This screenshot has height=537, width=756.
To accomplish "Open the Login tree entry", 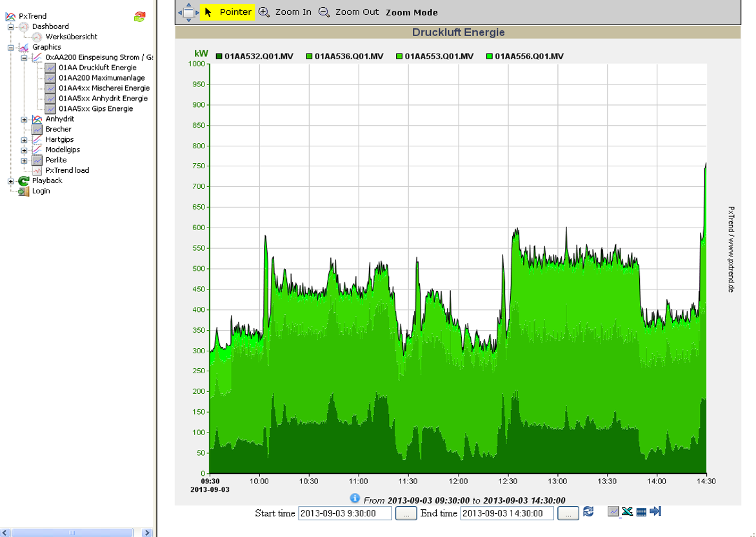I will coord(41,191).
